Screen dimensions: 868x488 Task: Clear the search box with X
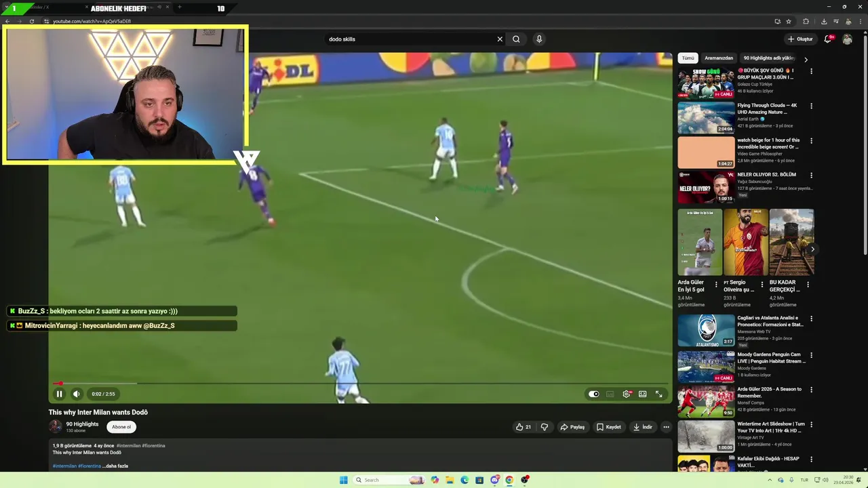click(500, 39)
